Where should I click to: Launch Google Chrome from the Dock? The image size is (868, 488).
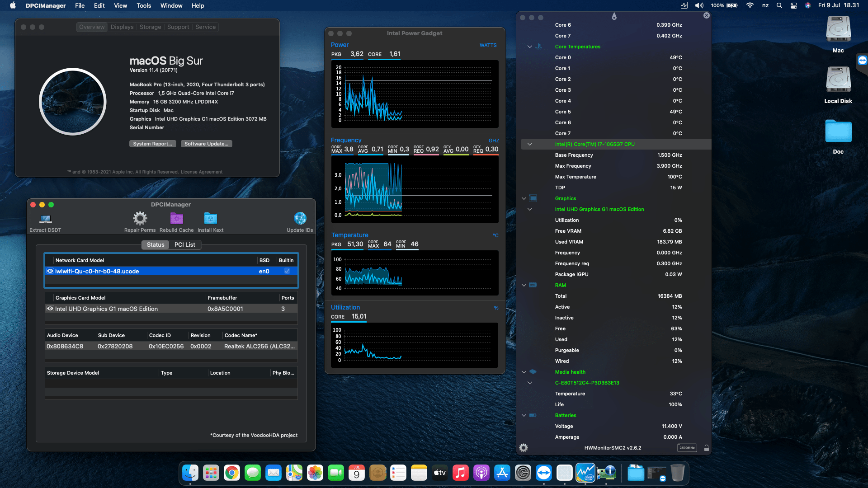(x=232, y=473)
